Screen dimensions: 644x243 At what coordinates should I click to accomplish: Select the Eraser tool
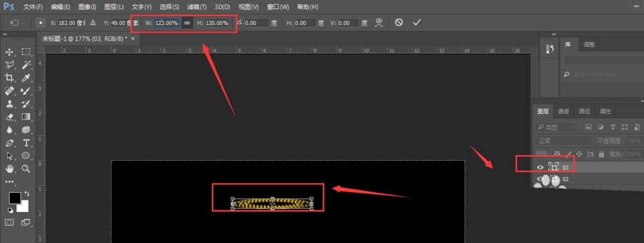pos(9,117)
